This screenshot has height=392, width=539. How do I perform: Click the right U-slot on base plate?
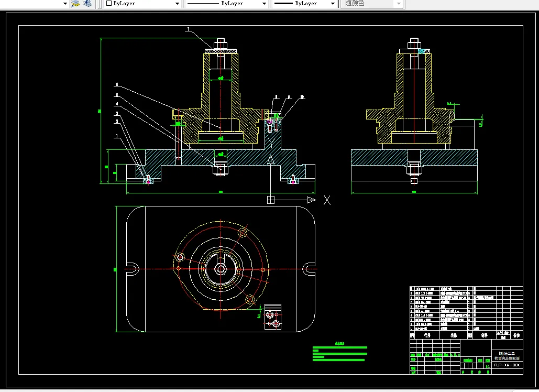click(309, 269)
